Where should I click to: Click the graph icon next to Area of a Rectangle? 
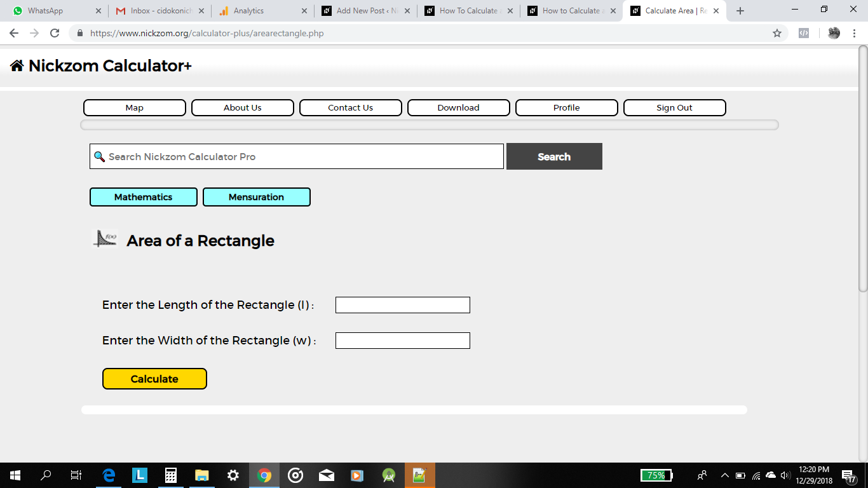[x=105, y=239]
